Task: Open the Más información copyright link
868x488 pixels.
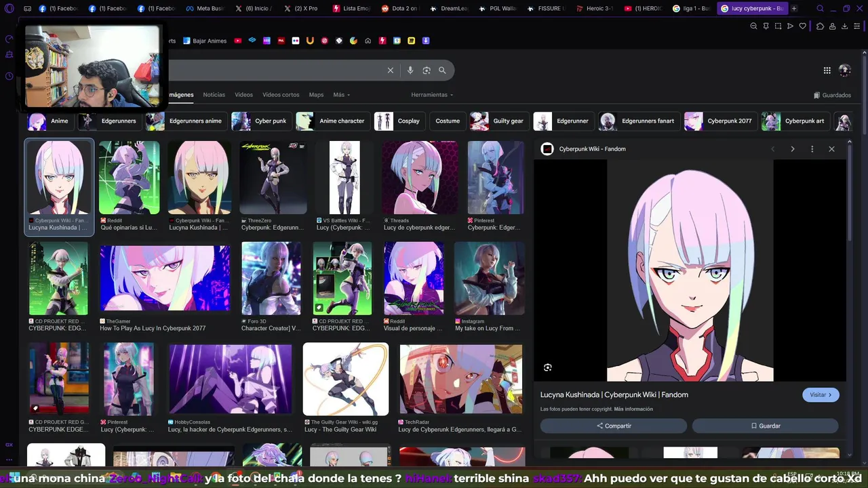Action: coord(633,409)
